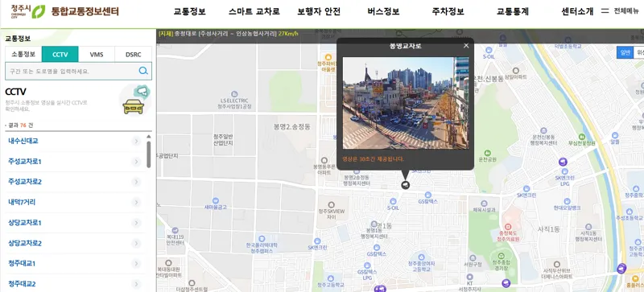The width and height of the screenshot is (644, 292).
Task: Click the 청주파비뇽아울렛 shopping icon
Action: point(328,57)
